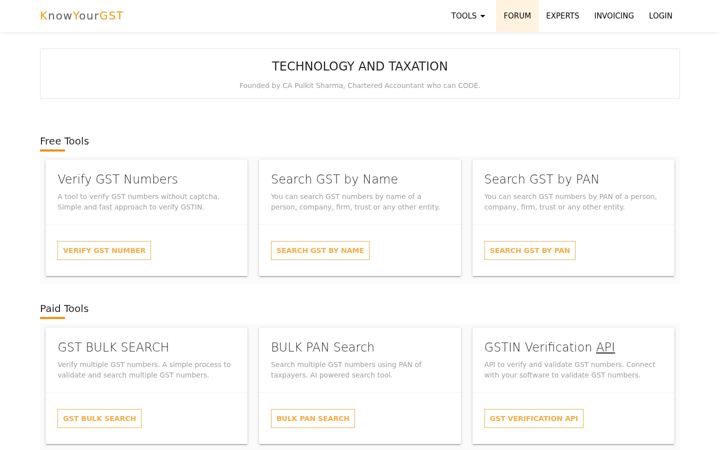
Task: Click the GST BULK SEARCH button
Action: [x=100, y=418]
